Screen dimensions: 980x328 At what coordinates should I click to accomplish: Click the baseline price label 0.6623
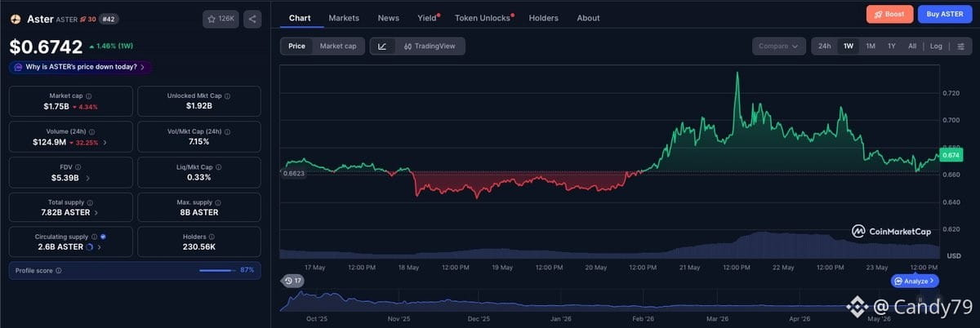tap(293, 173)
